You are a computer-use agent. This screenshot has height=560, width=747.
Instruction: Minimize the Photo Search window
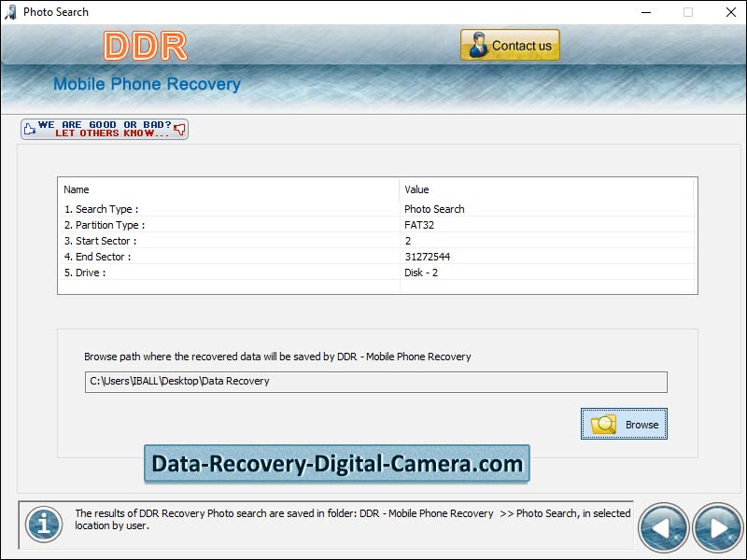645,13
